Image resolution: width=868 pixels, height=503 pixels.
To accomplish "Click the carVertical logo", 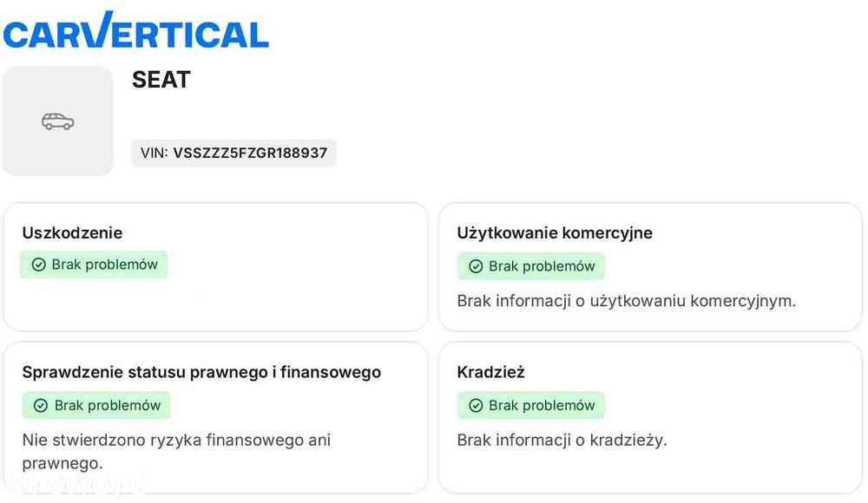I will click(x=135, y=31).
